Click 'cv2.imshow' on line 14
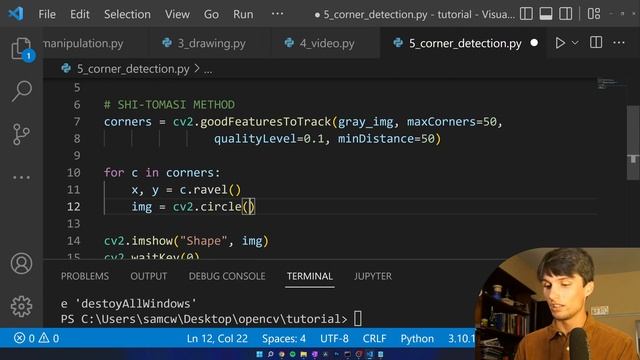Screen dimensions: 640x360 pyautogui.click(x=138, y=241)
